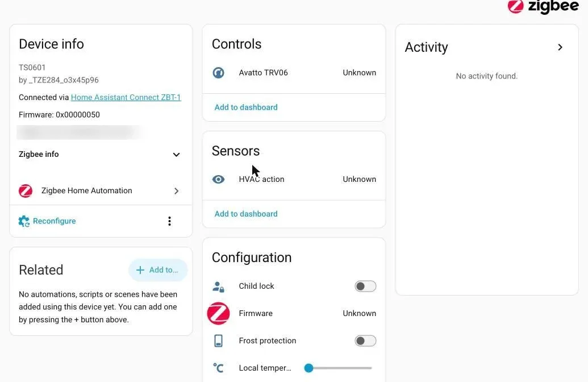Open the Activity panel arrow
Screen dimensions: 588x382
click(x=560, y=47)
